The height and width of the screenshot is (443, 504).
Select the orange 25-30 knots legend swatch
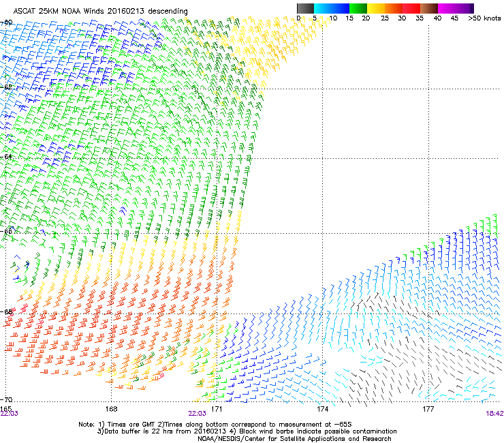394,8
